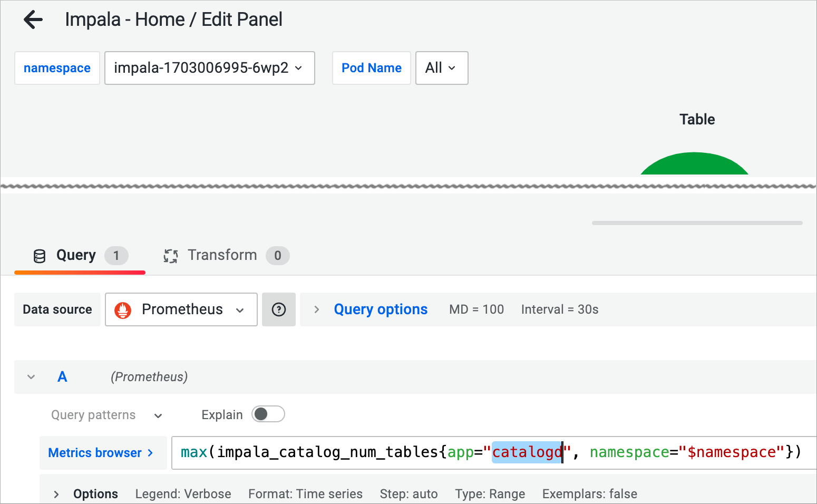The width and height of the screenshot is (817, 504).
Task: Click the Query options link
Action: pyautogui.click(x=381, y=309)
